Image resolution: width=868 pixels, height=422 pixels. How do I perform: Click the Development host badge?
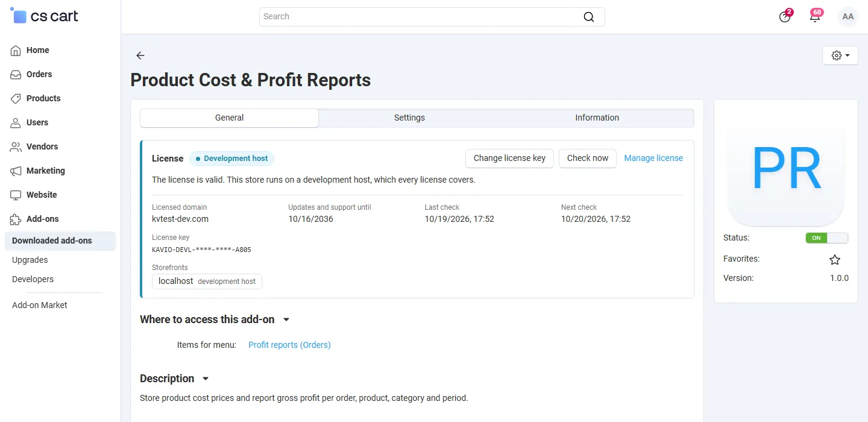click(232, 159)
